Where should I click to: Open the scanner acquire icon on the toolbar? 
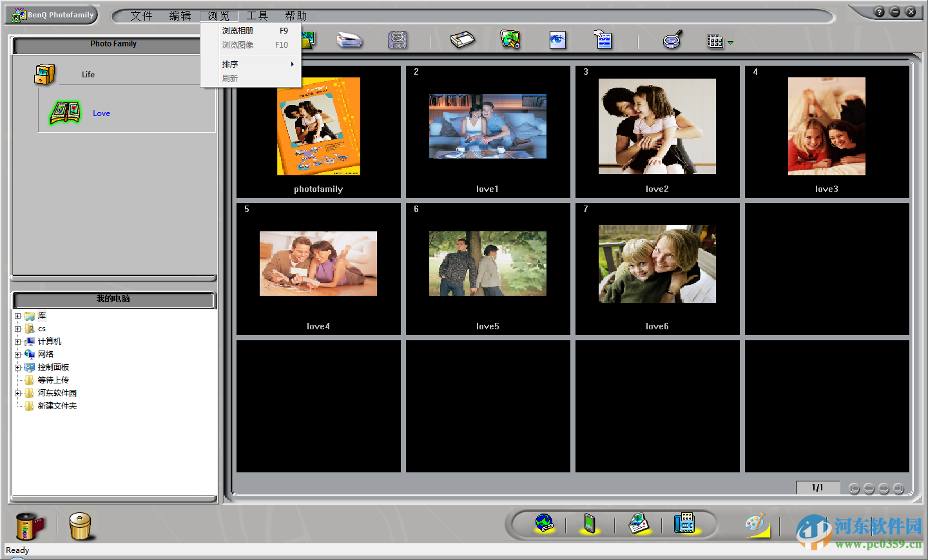(x=349, y=39)
